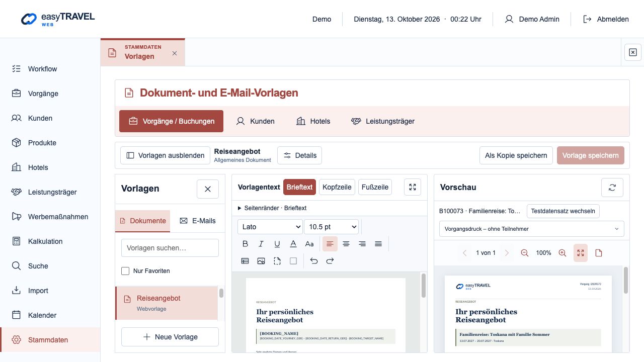Open the text color picker (underlined A)
644x362 pixels.
293,244
